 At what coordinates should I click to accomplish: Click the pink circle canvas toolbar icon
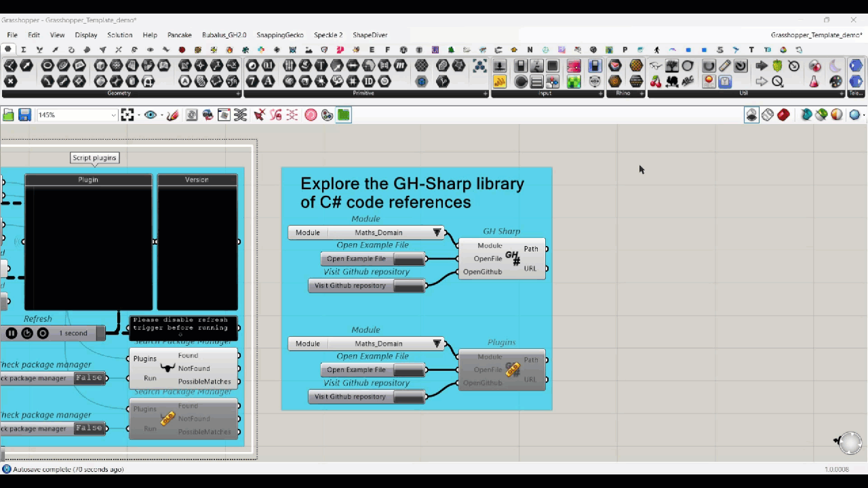point(311,115)
